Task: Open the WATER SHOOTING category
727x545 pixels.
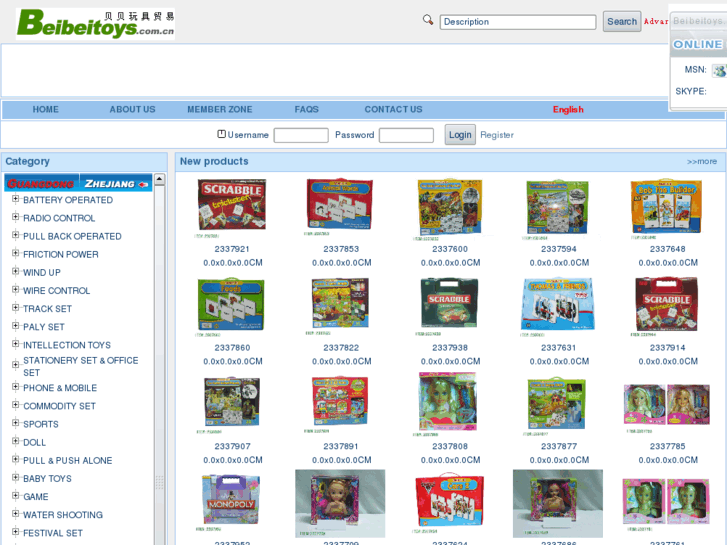Action: point(63,514)
